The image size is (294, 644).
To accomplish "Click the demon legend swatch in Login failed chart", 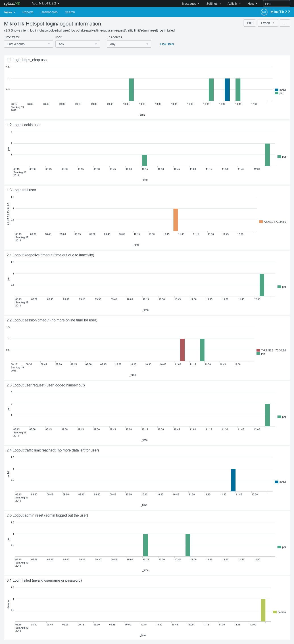I will (x=275, y=612).
